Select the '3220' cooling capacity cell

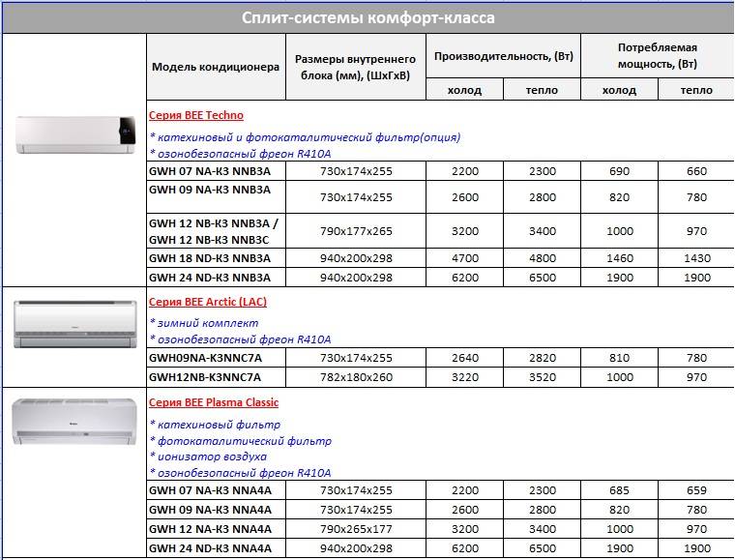(x=464, y=377)
